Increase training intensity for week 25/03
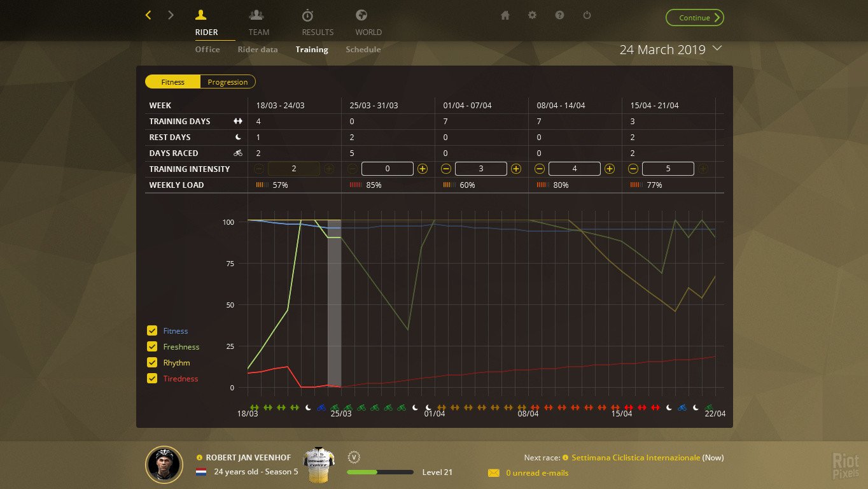The height and width of the screenshot is (489, 868). (x=423, y=168)
